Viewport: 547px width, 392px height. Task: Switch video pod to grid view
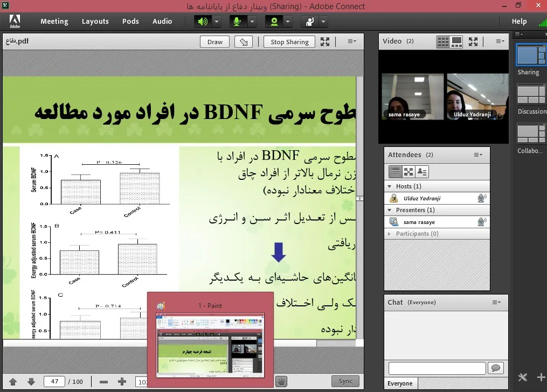pyautogui.click(x=443, y=42)
